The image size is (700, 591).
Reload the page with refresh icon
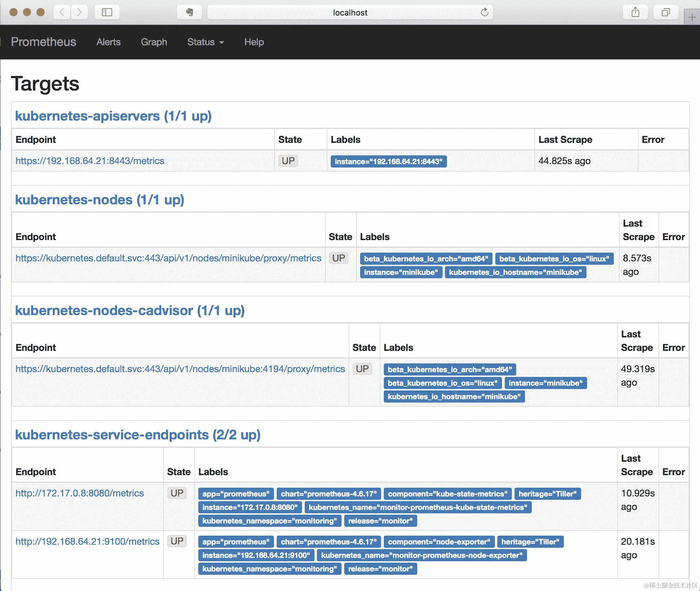click(484, 12)
